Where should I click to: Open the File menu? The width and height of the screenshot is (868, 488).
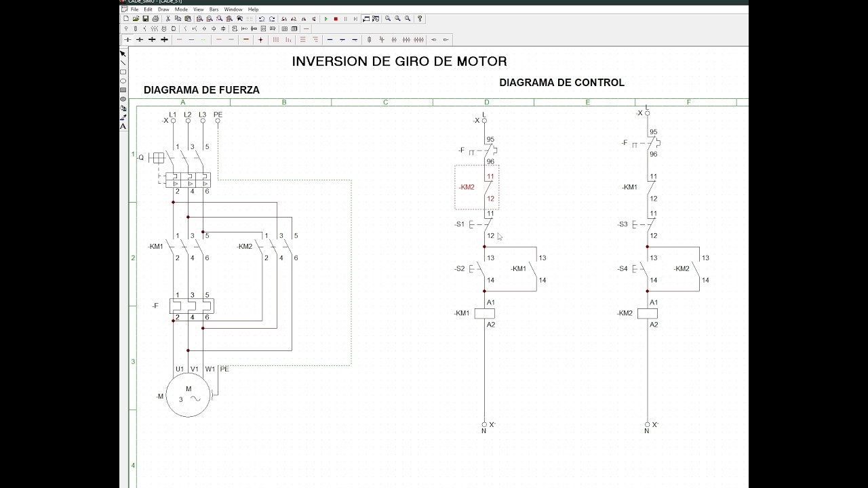tap(134, 9)
